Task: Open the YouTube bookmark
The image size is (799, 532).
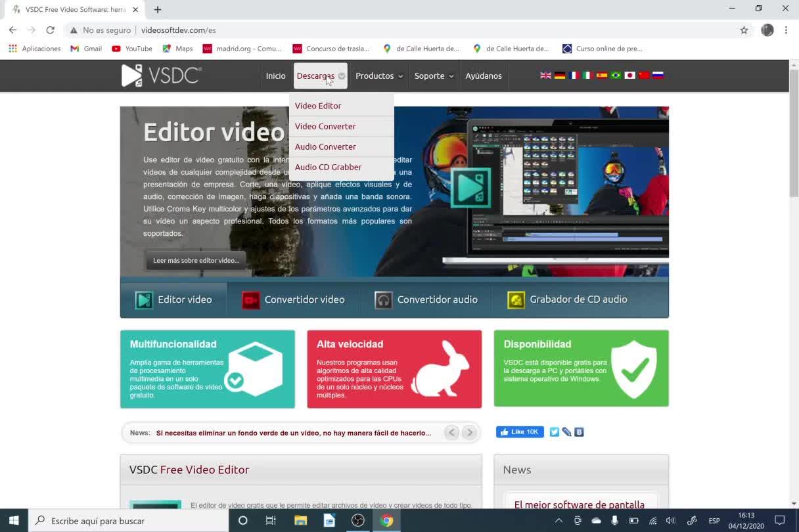Action: 132,49
